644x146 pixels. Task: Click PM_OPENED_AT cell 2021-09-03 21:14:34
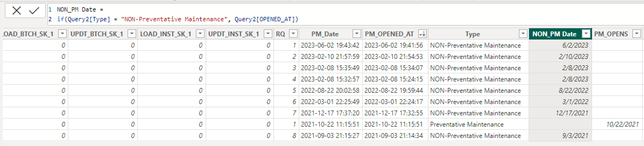click(395, 136)
